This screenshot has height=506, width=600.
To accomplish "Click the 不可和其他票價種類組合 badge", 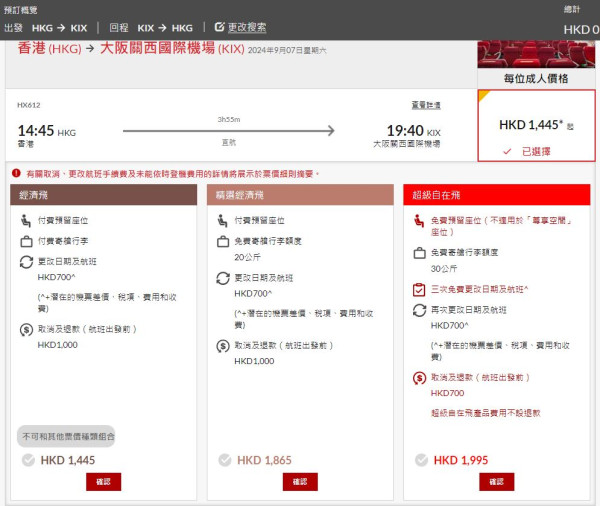I will 66,436.
